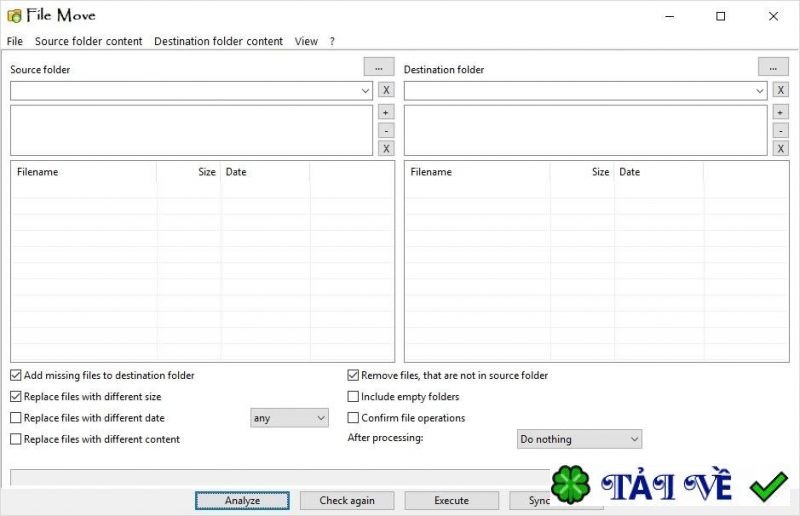Enable Replace files with different date

click(x=16, y=418)
